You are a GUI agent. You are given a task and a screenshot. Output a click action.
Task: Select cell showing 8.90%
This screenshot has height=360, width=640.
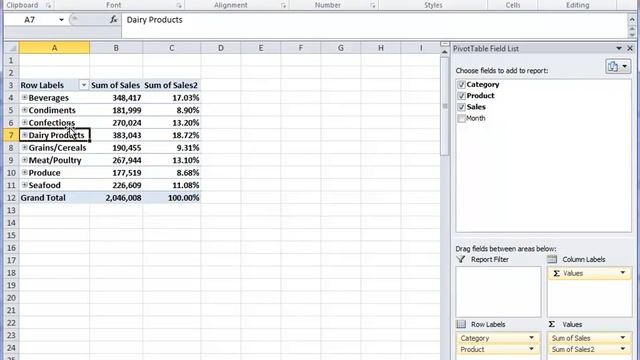click(x=171, y=110)
